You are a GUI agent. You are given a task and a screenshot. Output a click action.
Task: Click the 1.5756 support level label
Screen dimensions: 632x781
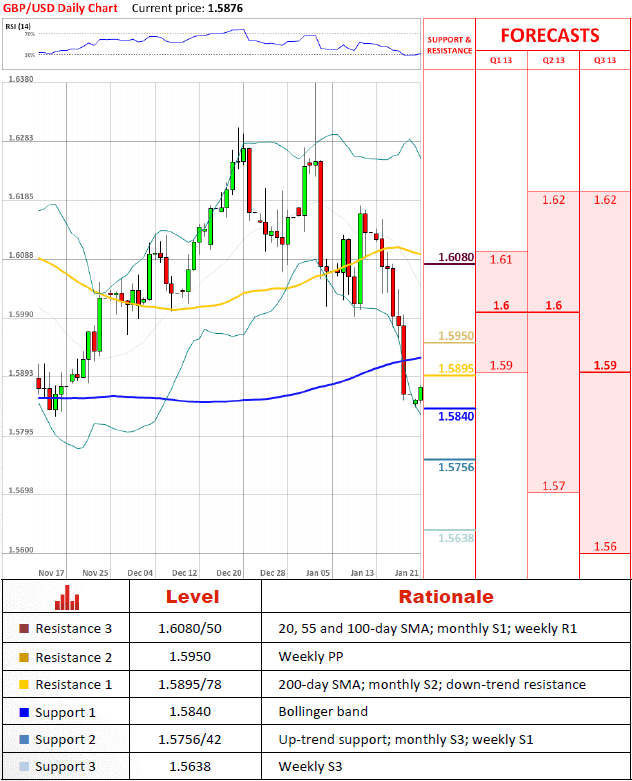[x=456, y=467]
